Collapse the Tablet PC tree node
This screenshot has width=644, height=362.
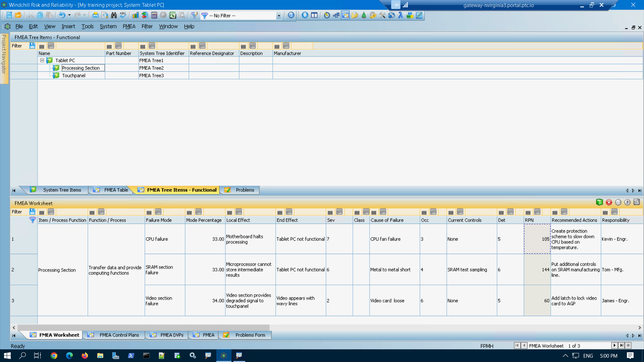coord(42,60)
